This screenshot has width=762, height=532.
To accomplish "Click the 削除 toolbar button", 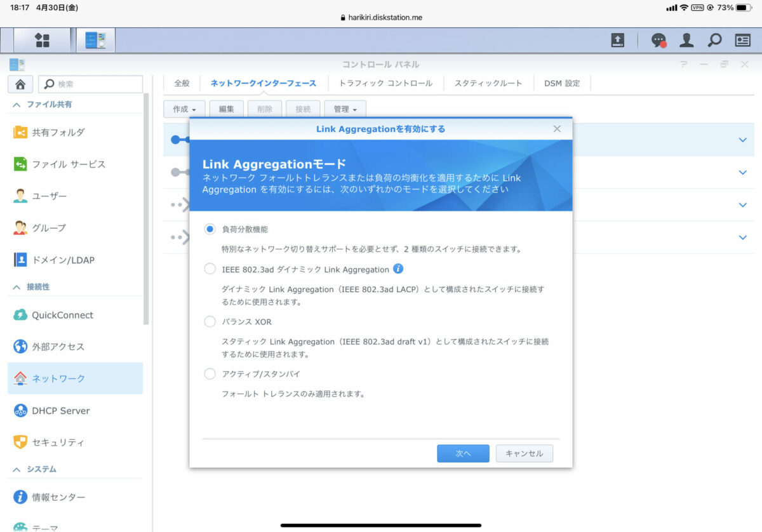I will click(x=265, y=109).
